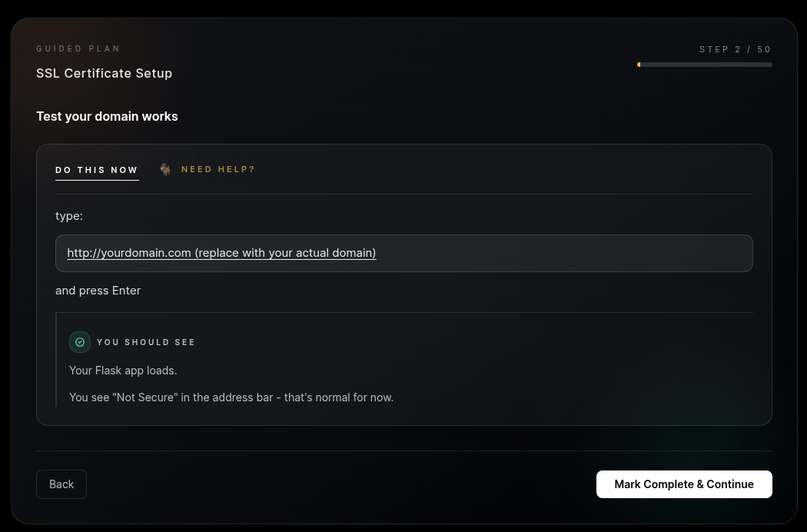Click the Not Secure explanation line
Screen dimensions: 807x532
click(x=231, y=397)
